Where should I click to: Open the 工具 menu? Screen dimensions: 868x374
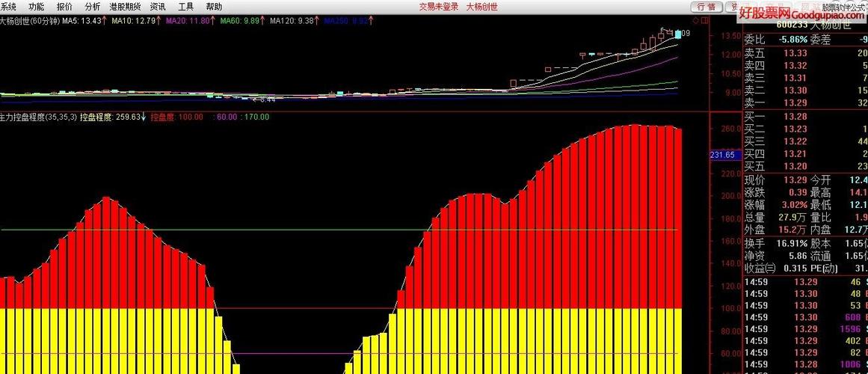[186, 7]
